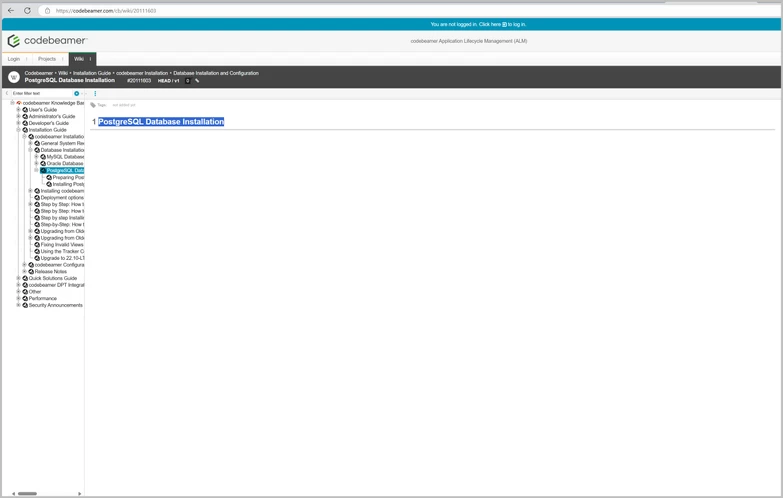The image size is (783, 498).
Task: Click the page icon of Security Announcements
Action: pyautogui.click(x=25, y=305)
